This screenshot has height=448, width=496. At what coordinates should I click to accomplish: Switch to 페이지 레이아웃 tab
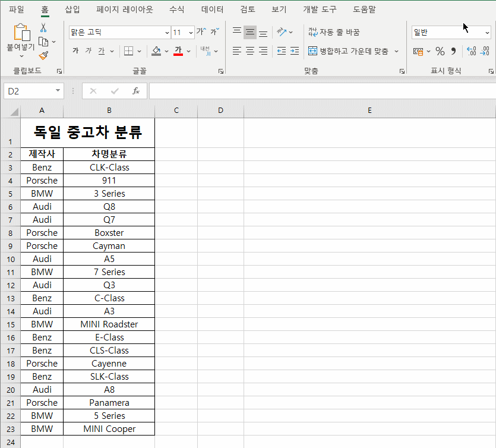[x=125, y=10]
